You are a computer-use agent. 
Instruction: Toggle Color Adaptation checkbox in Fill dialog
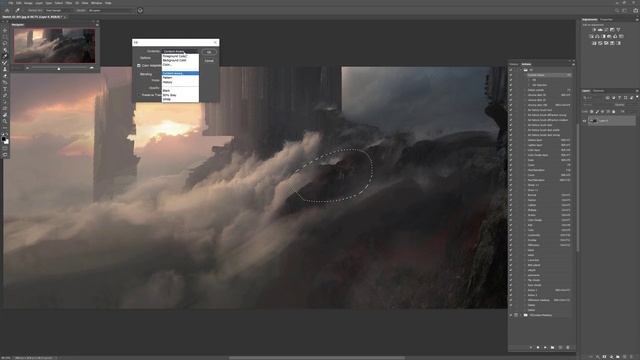coord(139,66)
